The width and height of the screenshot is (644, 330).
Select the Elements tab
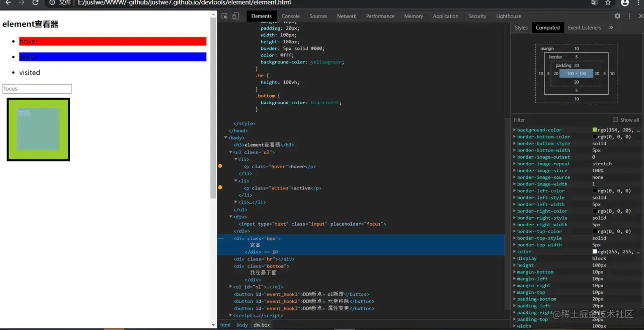click(x=261, y=16)
